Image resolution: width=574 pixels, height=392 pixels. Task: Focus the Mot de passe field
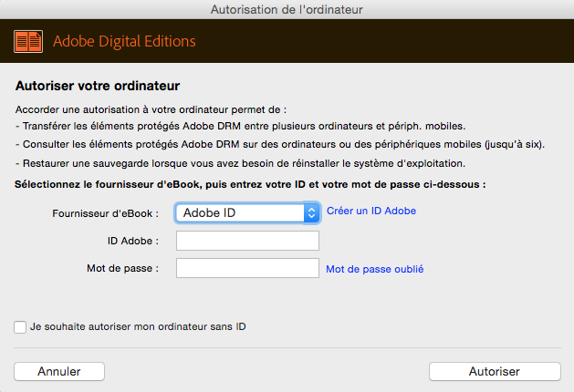point(248,268)
